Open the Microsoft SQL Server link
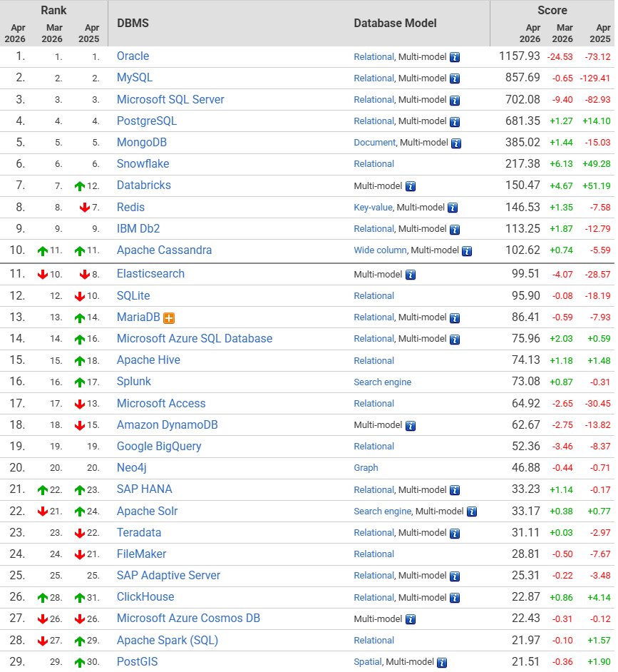This screenshot has height=672, width=618. 170,99
